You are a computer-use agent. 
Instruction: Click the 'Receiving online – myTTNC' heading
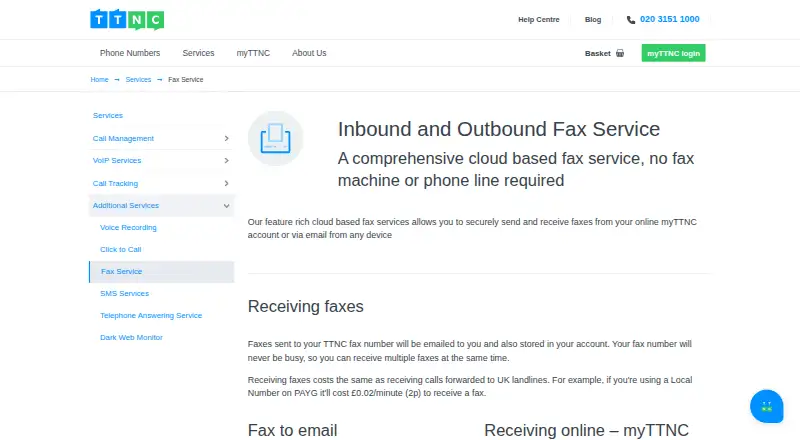point(586,430)
